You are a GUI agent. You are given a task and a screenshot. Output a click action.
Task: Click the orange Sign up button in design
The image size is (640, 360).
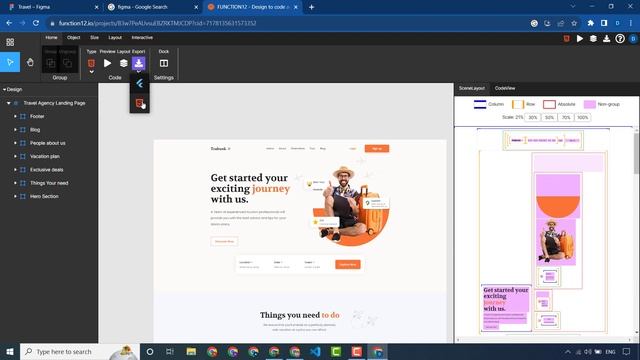pyautogui.click(x=377, y=149)
